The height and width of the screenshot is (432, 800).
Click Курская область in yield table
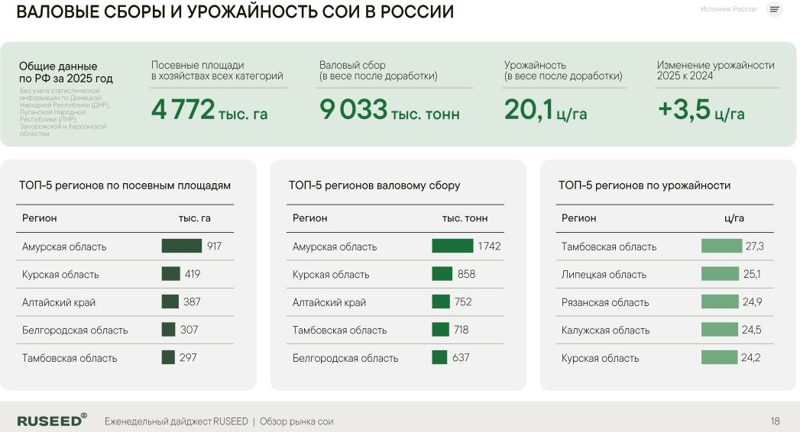click(600, 358)
